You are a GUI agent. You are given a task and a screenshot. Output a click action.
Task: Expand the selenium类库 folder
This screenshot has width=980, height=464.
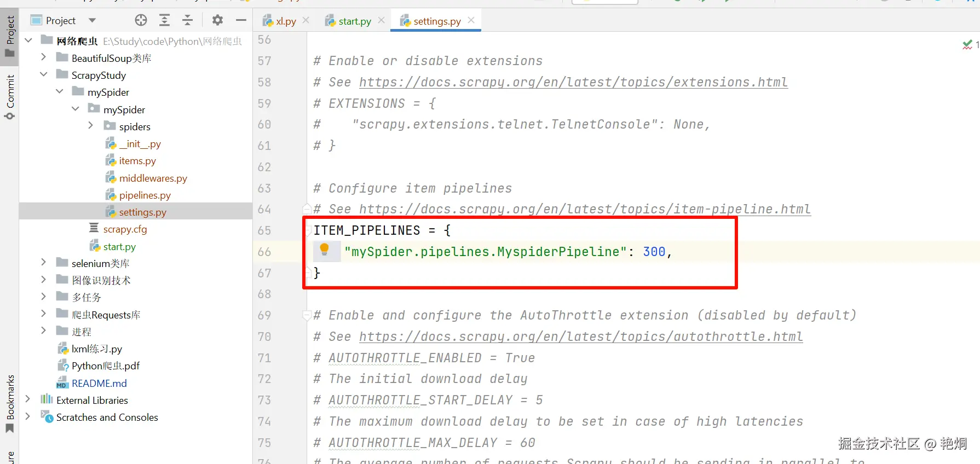(44, 263)
